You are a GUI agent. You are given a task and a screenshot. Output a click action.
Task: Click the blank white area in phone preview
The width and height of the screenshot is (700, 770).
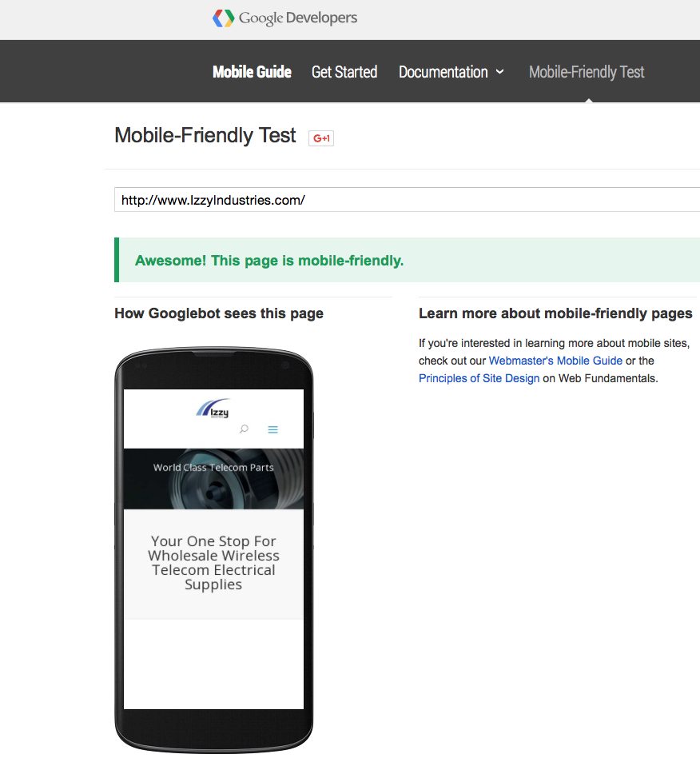coord(213,664)
